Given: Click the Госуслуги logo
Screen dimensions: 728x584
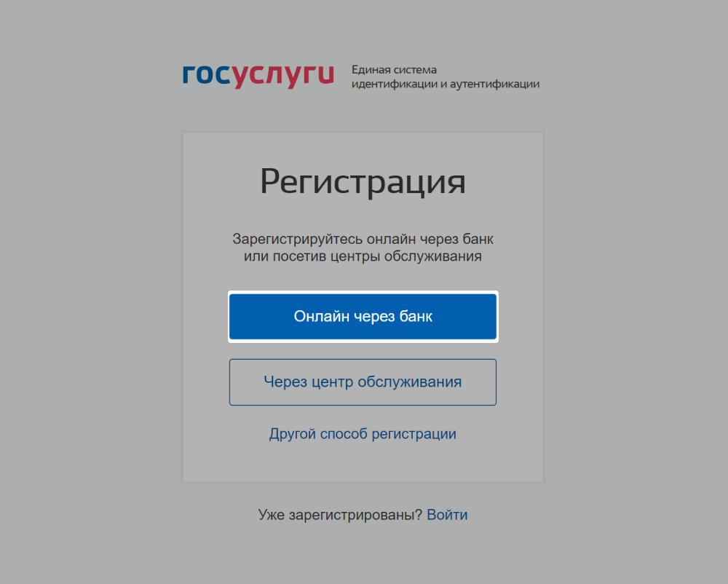Looking at the screenshot, I should click(x=258, y=76).
